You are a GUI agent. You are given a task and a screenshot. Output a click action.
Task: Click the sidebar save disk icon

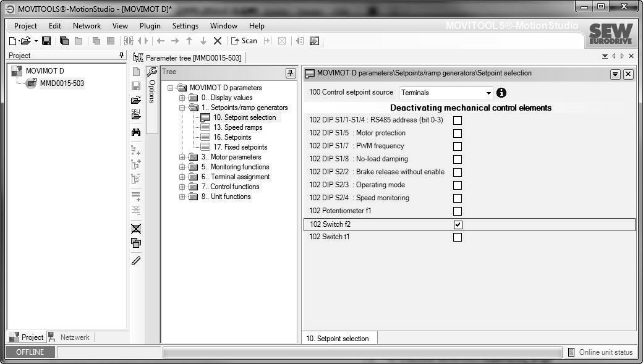coord(136,86)
